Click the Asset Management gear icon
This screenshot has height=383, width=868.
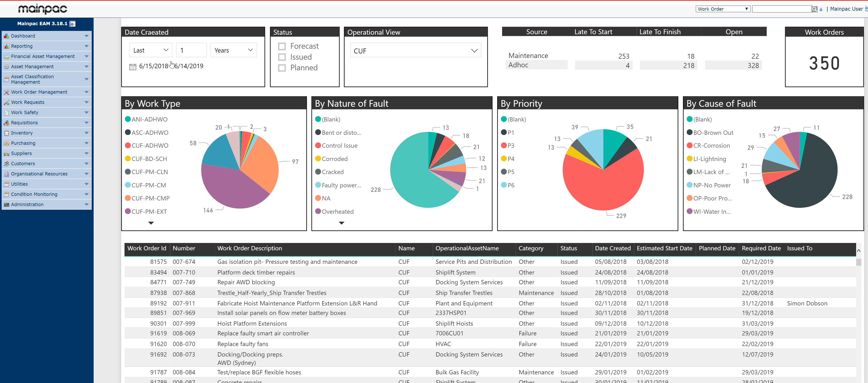tap(6, 66)
